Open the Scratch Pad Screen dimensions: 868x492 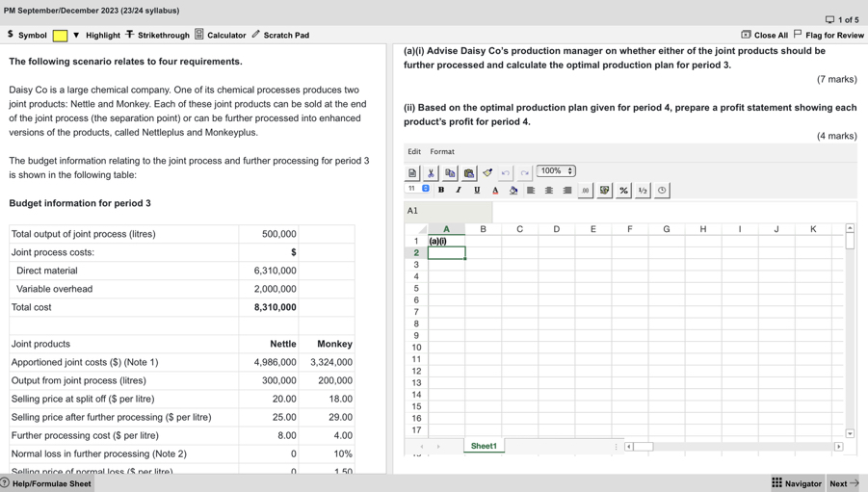pos(280,35)
